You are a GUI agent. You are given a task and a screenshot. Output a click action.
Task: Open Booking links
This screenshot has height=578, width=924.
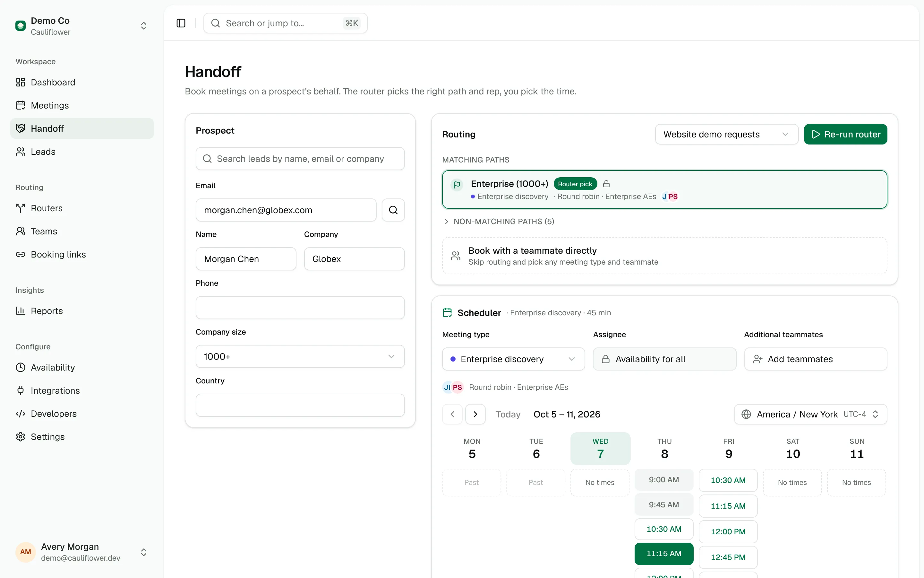click(82, 255)
